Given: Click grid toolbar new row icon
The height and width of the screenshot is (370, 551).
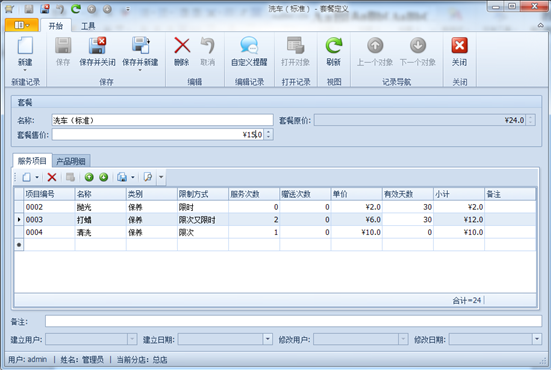Looking at the screenshot, I should coord(27,177).
